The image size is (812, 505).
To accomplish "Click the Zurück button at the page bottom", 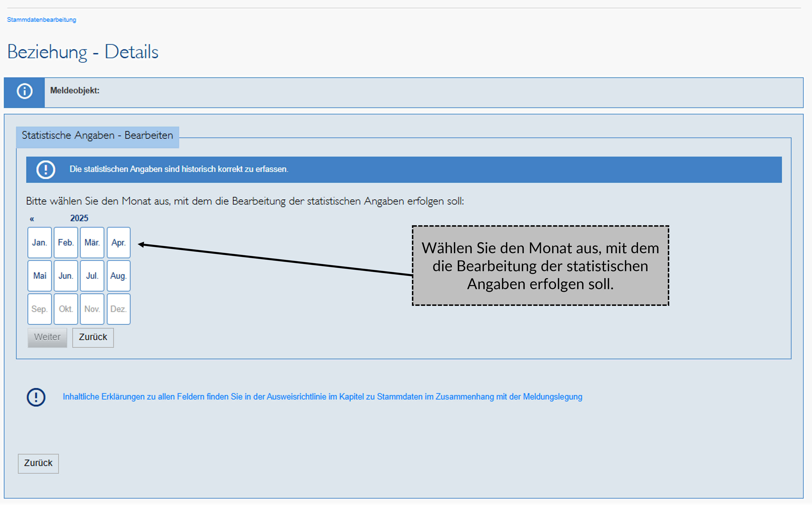I will (38, 463).
